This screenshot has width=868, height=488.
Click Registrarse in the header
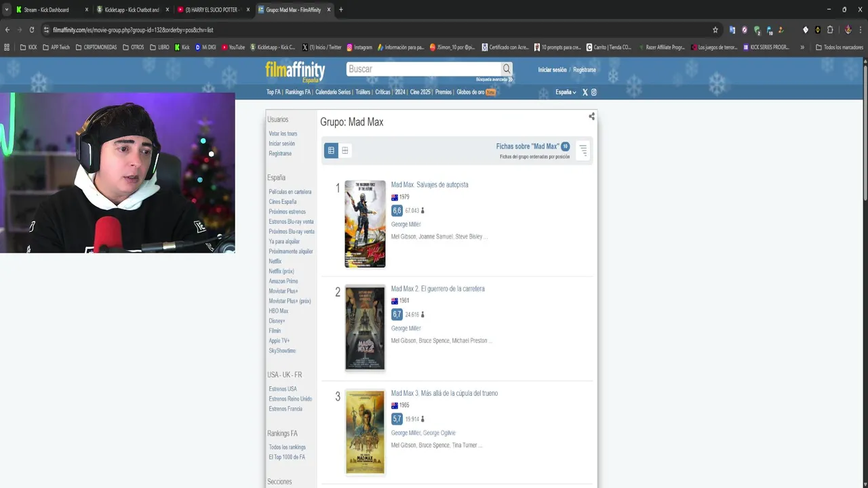[x=585, y=70]
